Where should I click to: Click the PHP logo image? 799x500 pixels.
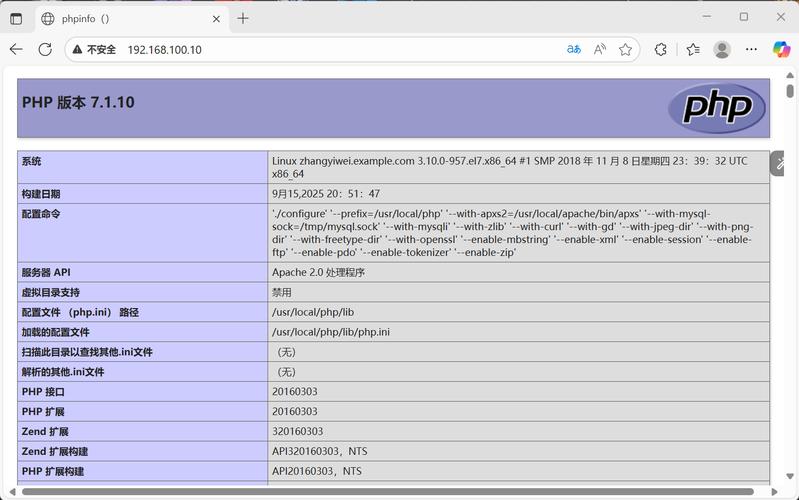coord(716,108)
